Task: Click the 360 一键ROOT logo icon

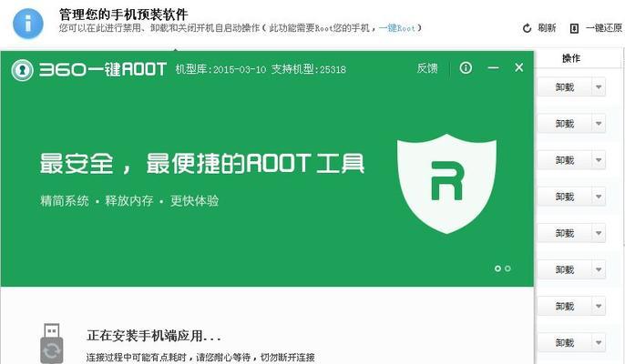Action: pos(22,70)
